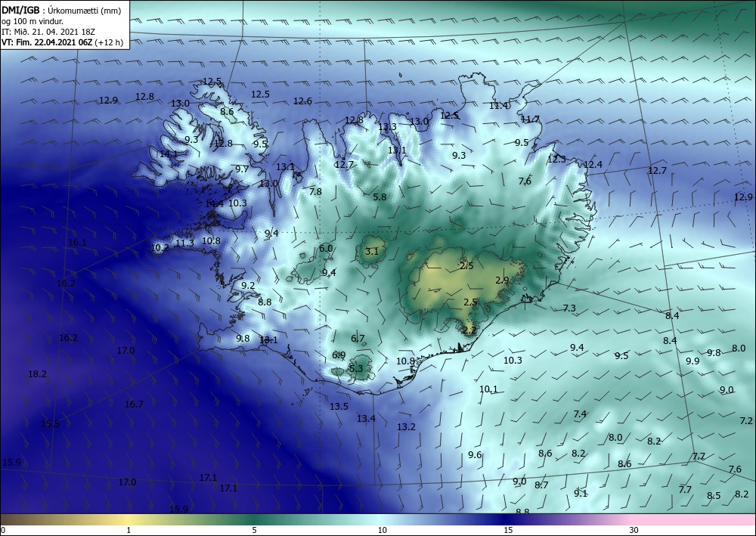Click the 8.7 value label
This screenshot has height=536, width=756.
[541, 485]
